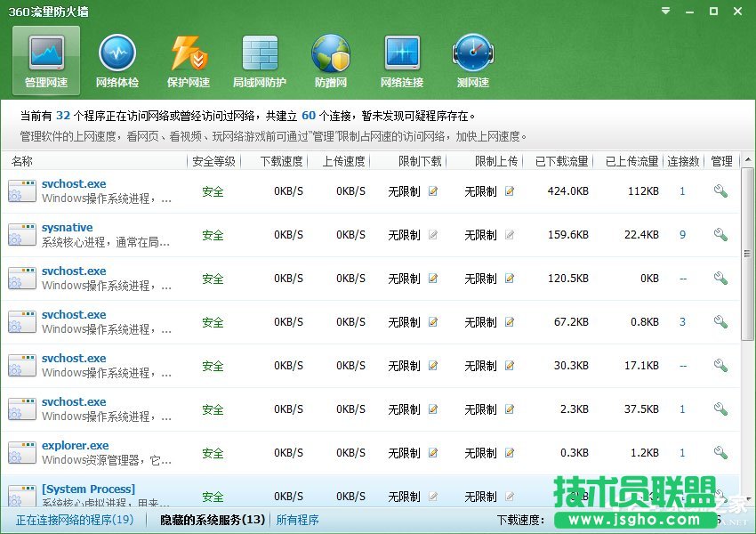Edit upload limit for 67.2KB svchost.exe row
This screenshot has width=756, height=534.
coord(509,322)
